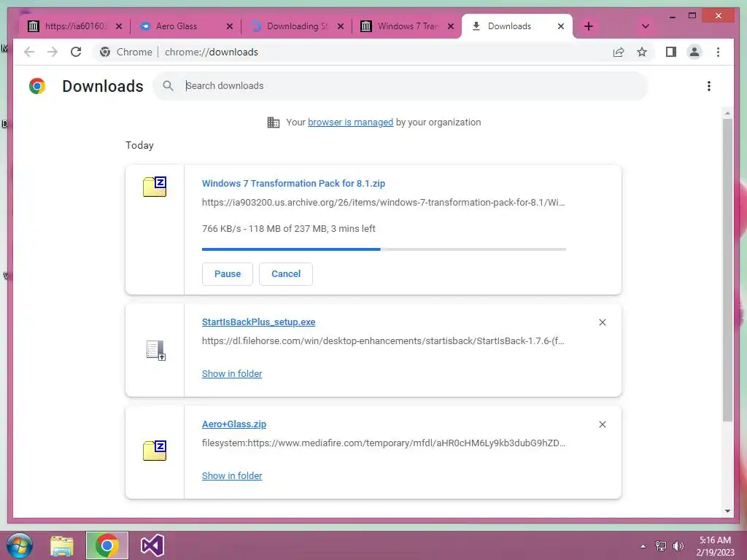Click the browser forward arrow

53,52
